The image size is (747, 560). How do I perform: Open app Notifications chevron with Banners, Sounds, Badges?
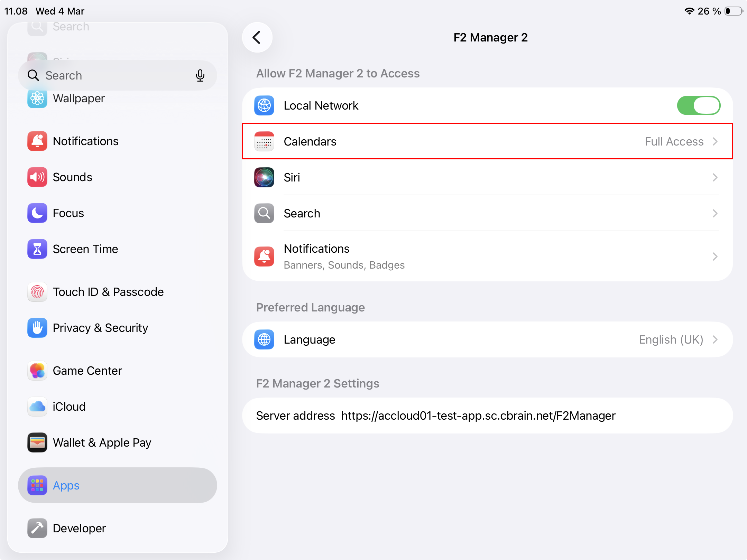pyautogui.click(x=715, y=256)
